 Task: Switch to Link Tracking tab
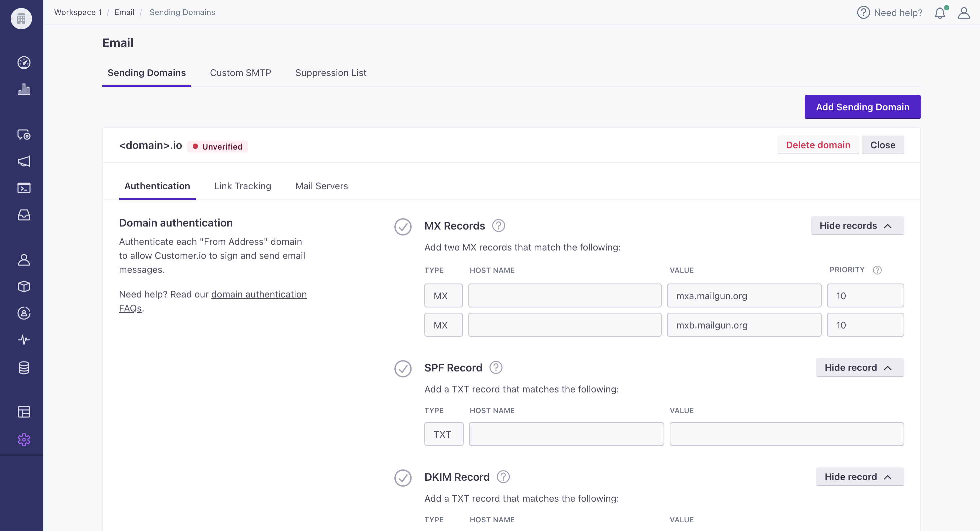click(243, 186)
